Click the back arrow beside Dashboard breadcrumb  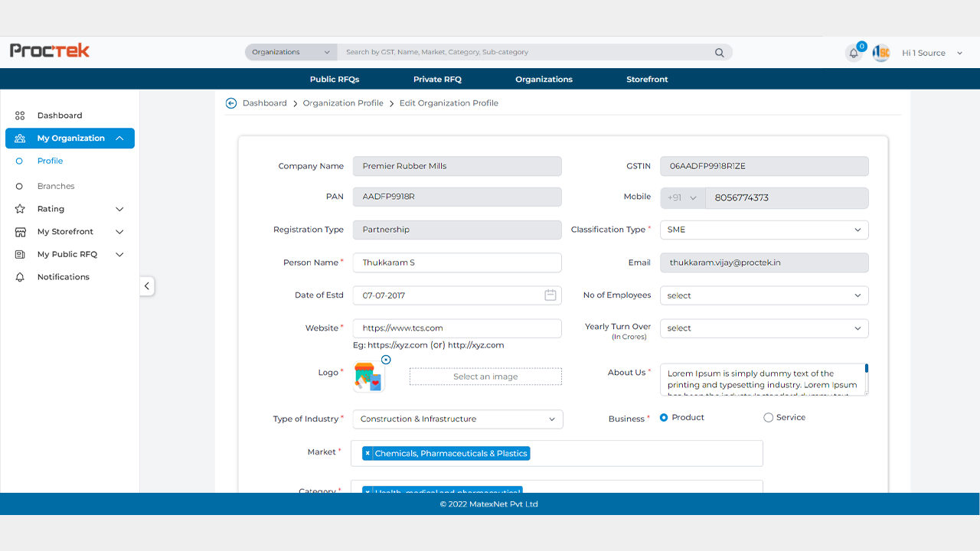231,103
